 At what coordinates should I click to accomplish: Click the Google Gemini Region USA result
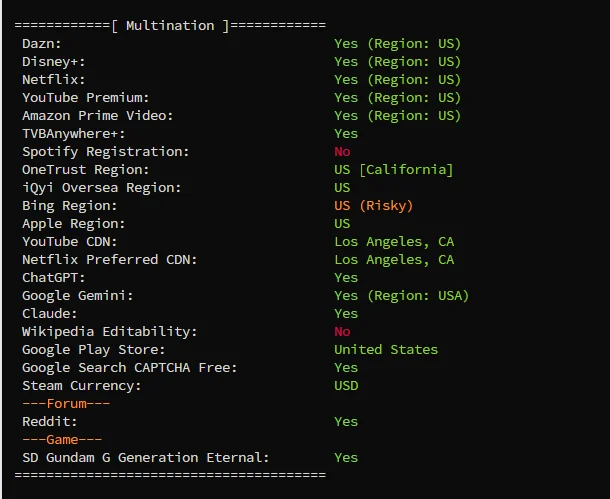(x=401, y=296)
